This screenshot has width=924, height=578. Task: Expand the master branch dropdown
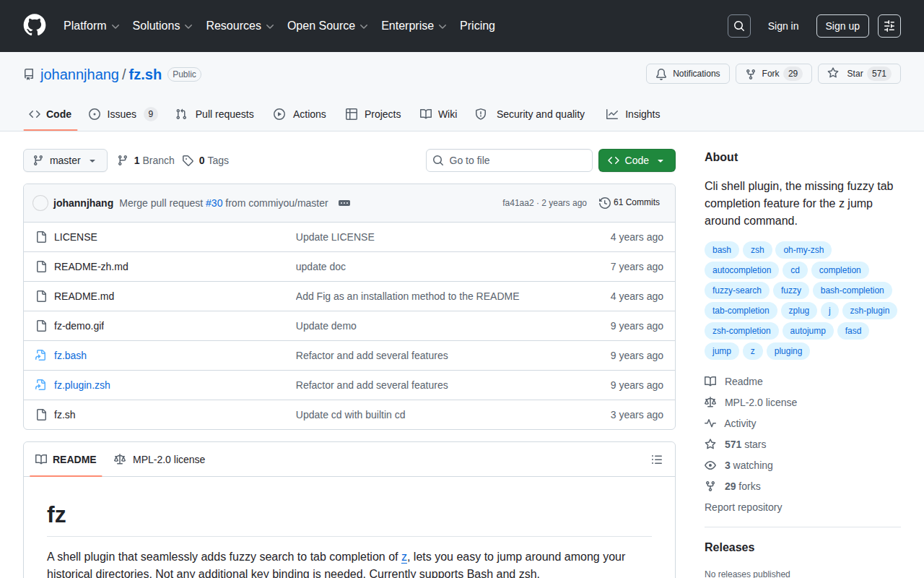pos(65,160)
